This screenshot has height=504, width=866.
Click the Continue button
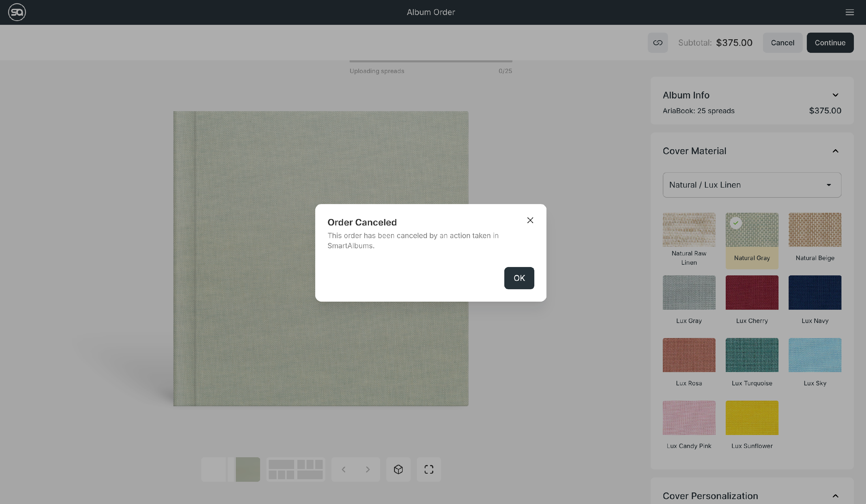(x=830, y=43)
